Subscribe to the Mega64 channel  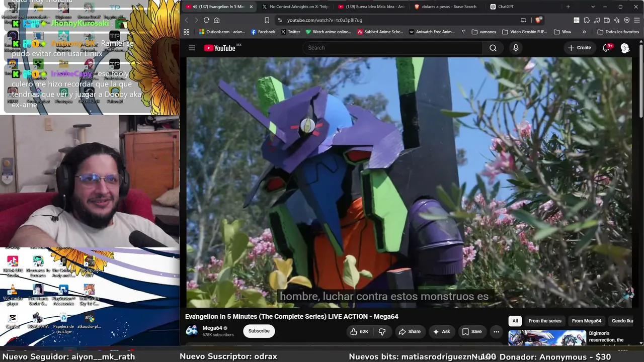[259, 331]
